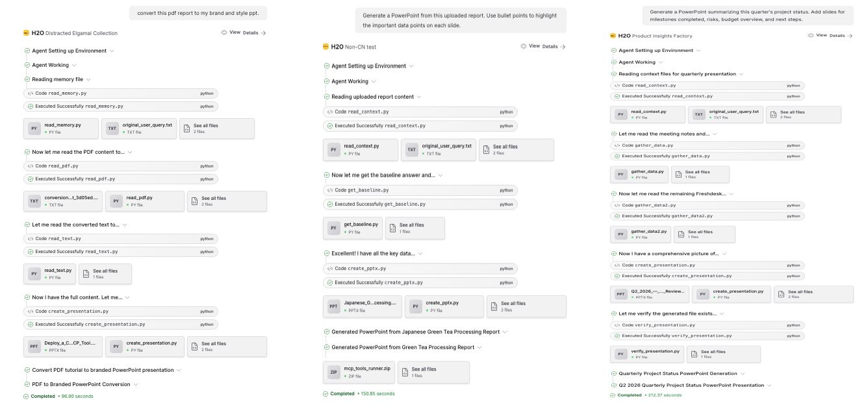This screenshot has height=403, width=868.
Task: Open Details link in Distracted Elgamal Collection
Action: [255, 32]
